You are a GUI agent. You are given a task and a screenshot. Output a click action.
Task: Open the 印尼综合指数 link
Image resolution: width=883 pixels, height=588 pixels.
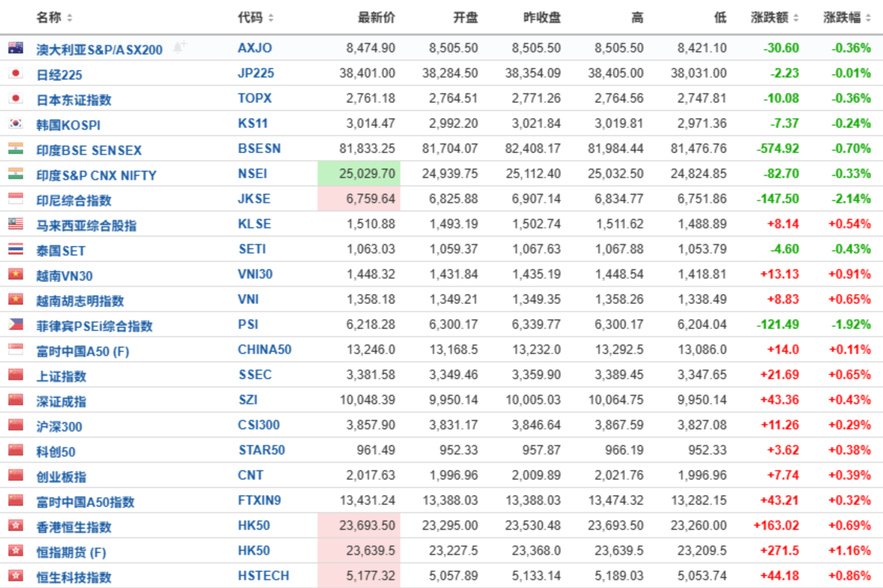(x=74, y=201)
